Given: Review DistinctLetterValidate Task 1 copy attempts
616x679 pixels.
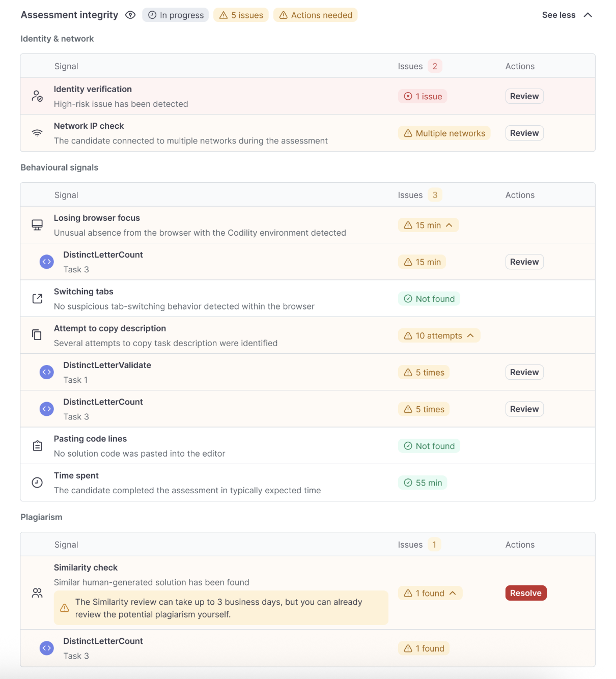Looking at the screenshot, I should pyautogui.click(x=524, y=372).
